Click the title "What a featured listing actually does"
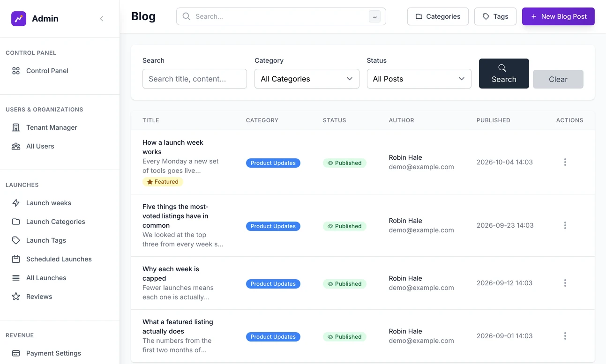Image resolution: width=606 pixels, height=364 pixels. pos(178,327)
